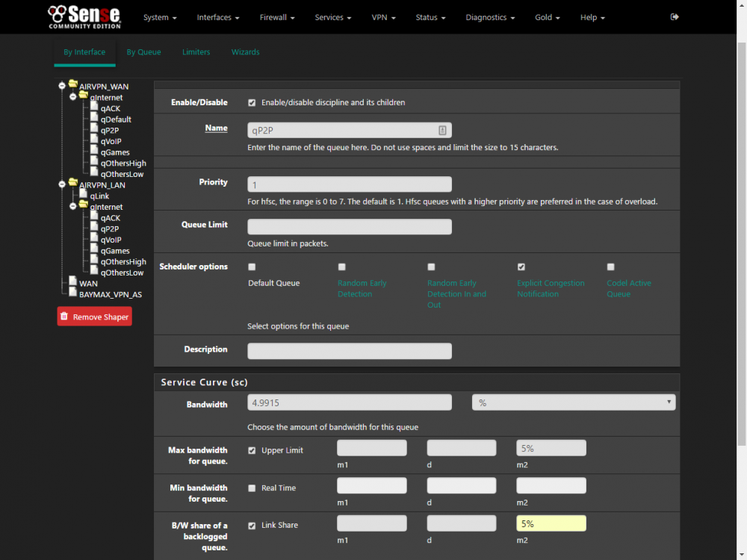
Task: Click the autofill icon in Name field
Action: (442, 131)
